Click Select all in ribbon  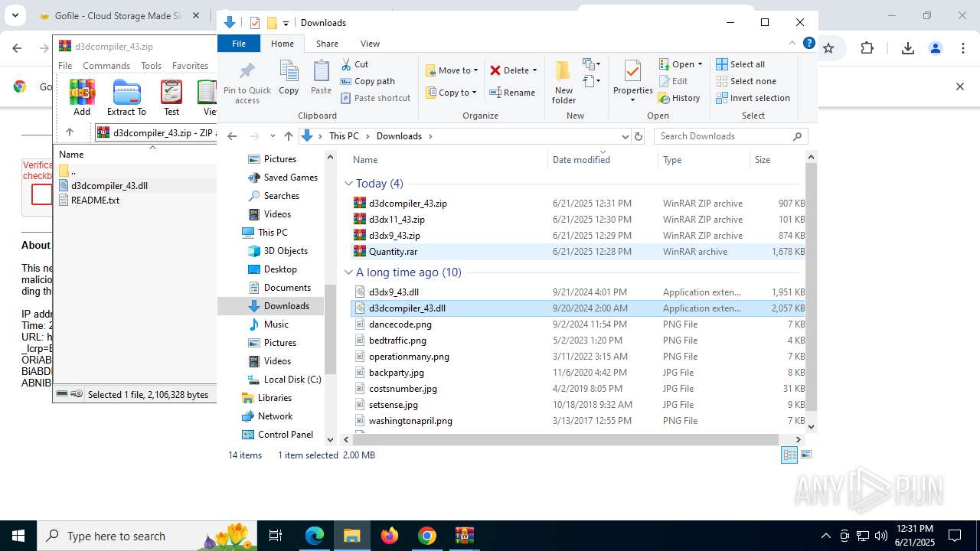(x=740, y=64)
